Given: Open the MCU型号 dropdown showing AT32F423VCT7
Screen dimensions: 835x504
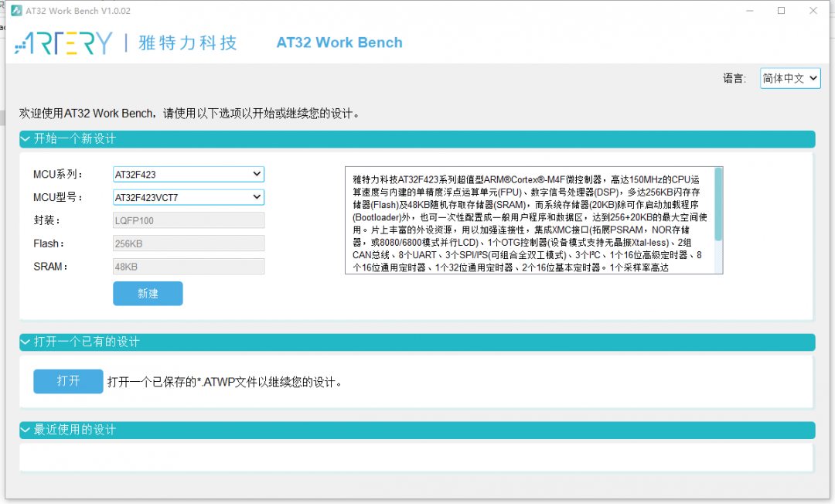Looking at the screenshot, I should click(188, 197).
